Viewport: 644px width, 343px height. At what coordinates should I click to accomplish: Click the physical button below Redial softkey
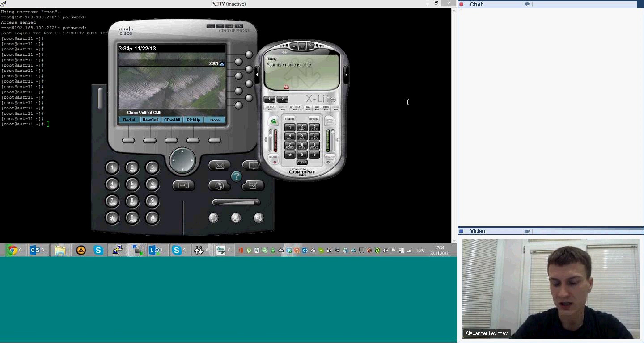[x=128, y=141]
